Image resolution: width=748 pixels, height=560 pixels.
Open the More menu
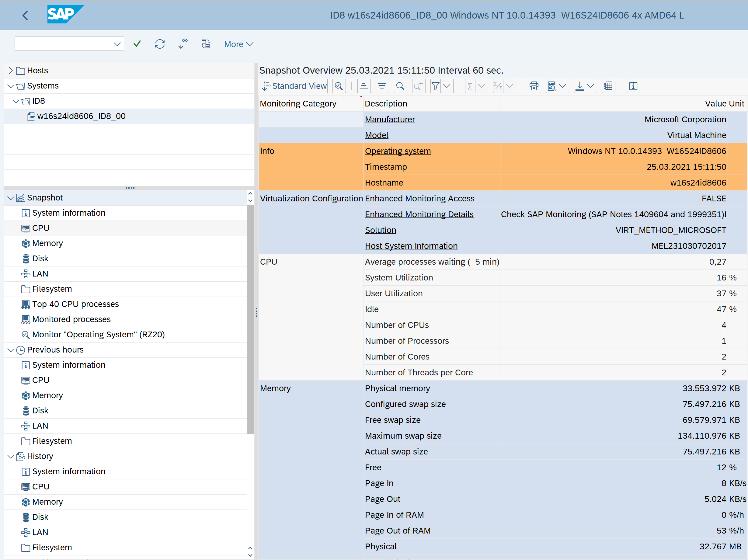pyautogui.click(x=238, y=44)
